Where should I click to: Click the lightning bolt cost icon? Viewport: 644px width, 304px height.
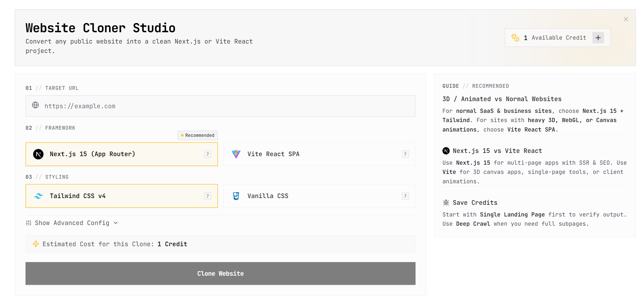(x=36, y=244)
